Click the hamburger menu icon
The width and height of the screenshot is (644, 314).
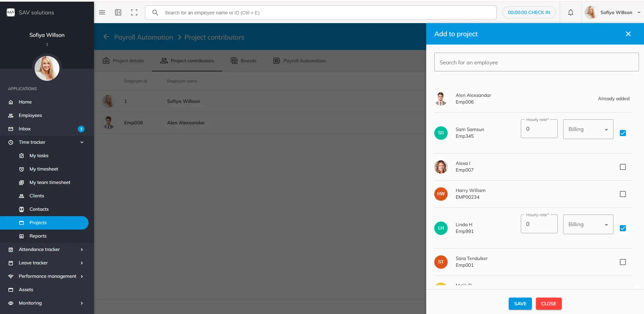(102, 12)
